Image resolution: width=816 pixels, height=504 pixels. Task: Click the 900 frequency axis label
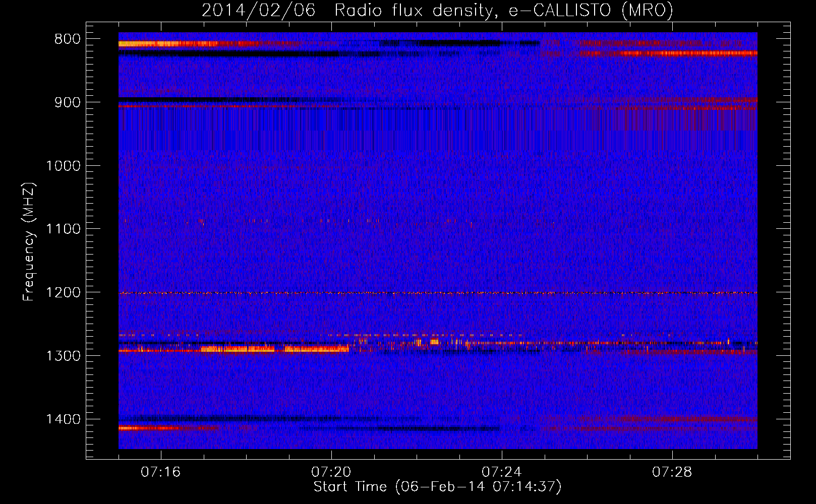coord(67,102)
